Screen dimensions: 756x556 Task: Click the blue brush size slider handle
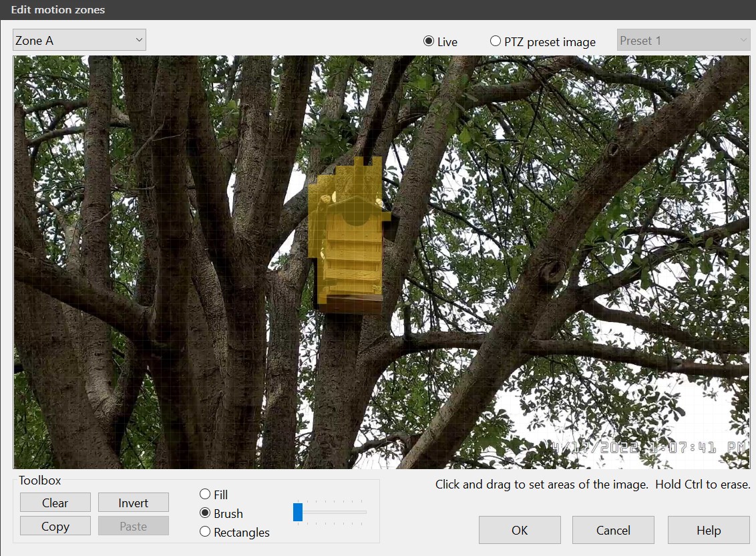click(x=298, y=512)
